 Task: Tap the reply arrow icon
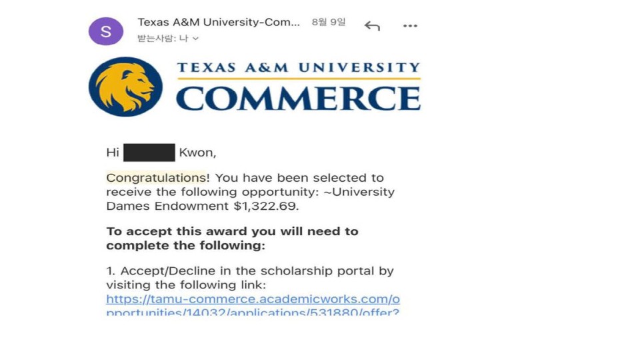[x=372, y=26]
